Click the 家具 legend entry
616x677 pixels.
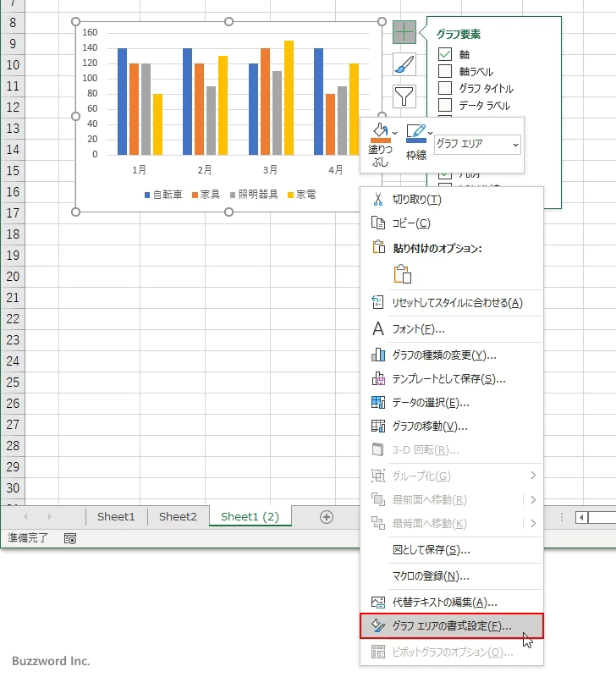[x=206, y=195]
